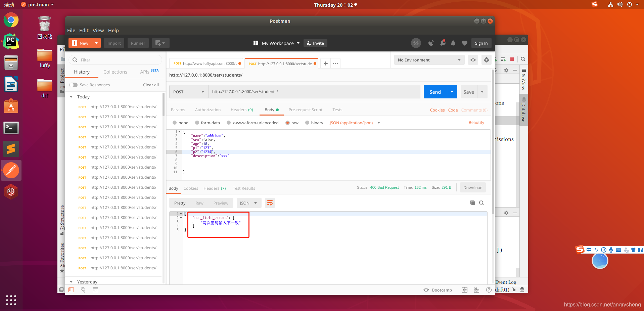
Task: Open the Edit menu
Action: [84, 30]
